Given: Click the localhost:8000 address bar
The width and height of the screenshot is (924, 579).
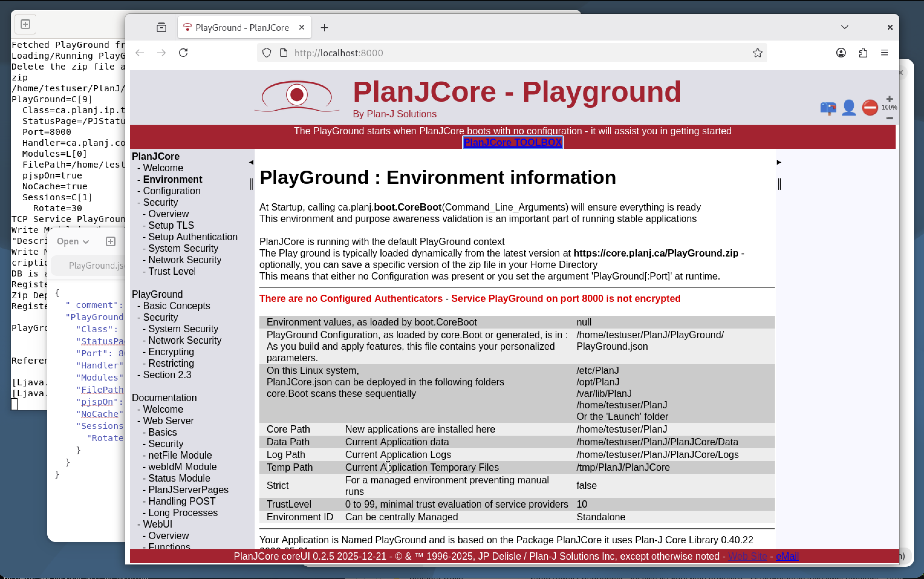Looking at the screenshot, I should pos(513,53).
